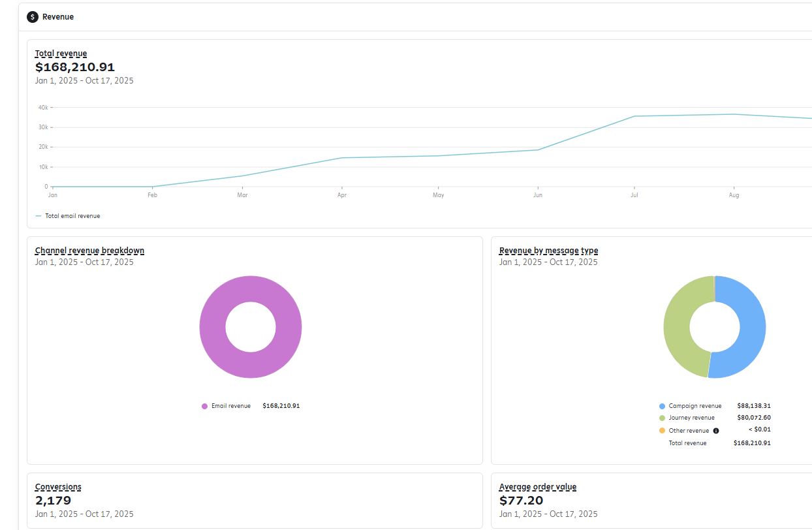Click the dollar sign Revenue icon
Screen dimensions: 812x530
(x=33, y=17)
